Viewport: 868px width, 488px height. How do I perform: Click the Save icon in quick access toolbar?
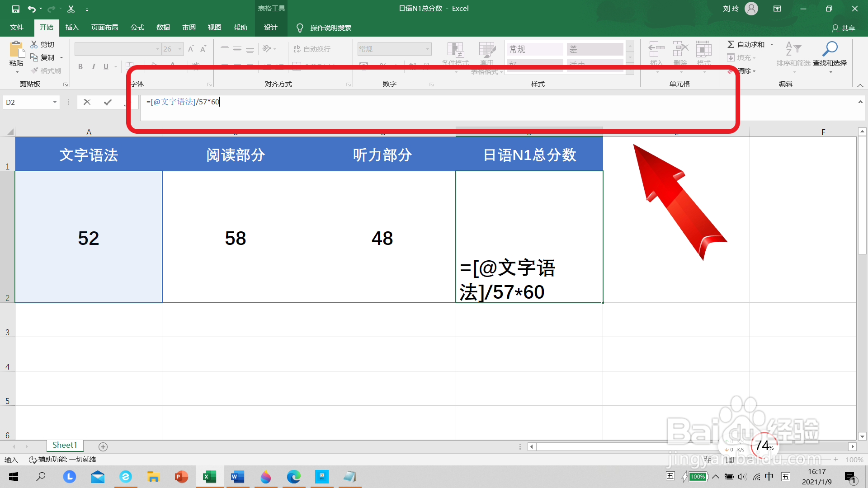pos(15,9)
